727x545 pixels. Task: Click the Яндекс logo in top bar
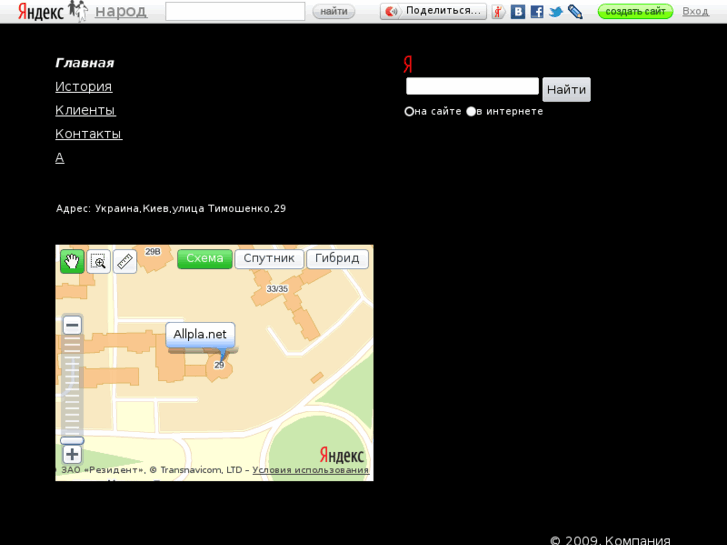click(x=41, y=12)
